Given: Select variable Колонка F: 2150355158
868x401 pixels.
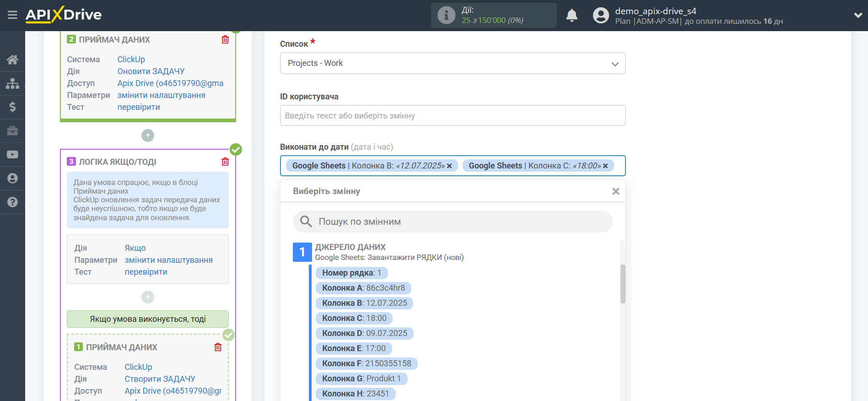Looking at the screenshot, I should click(x=367, y=363).
